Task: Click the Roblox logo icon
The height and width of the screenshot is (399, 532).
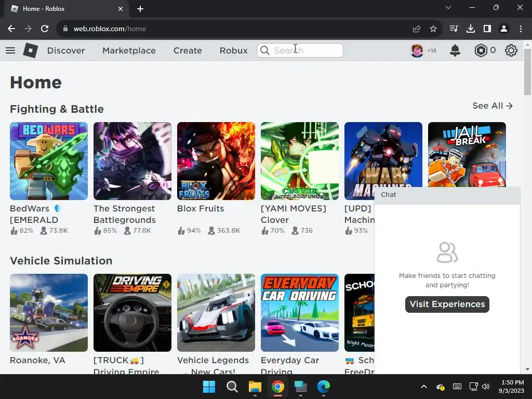Action: point(31,50)
